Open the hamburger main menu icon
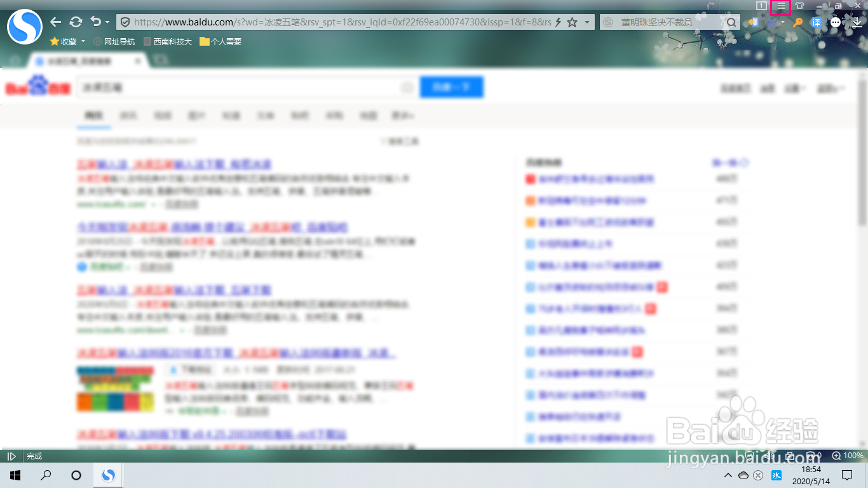Image resolution: width=868 pixels, height=488 pixels. coord(781,6)
